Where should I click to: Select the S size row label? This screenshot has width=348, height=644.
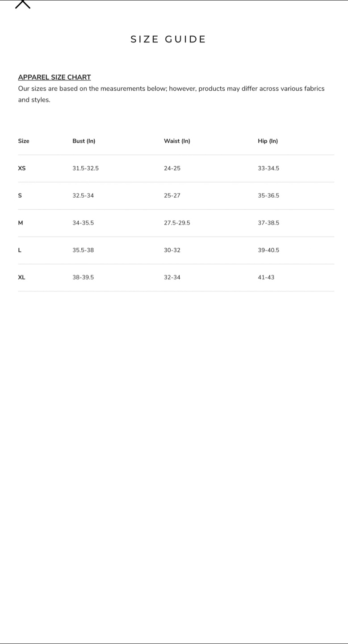pyautogui.click(x=20, y=195)
